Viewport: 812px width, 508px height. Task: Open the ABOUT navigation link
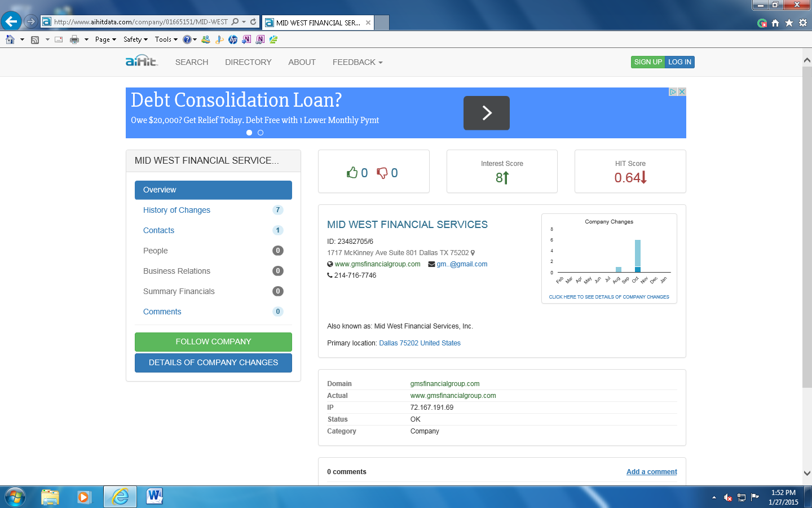(302, 62)
